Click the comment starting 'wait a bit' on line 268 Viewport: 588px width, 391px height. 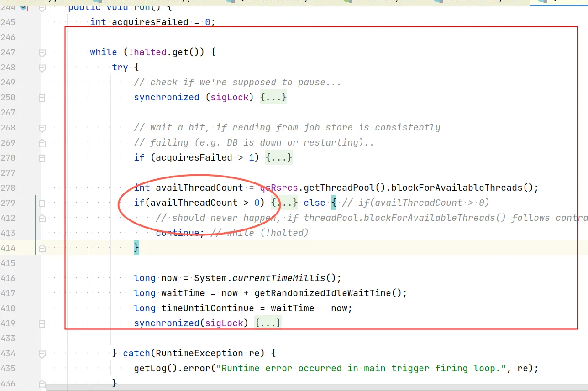click(287, 128)
